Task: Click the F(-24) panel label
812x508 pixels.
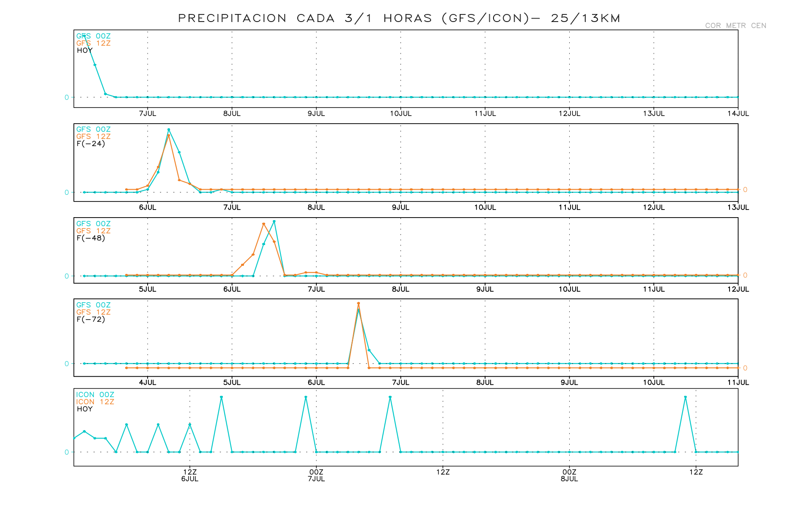Action: coord(91,144)
